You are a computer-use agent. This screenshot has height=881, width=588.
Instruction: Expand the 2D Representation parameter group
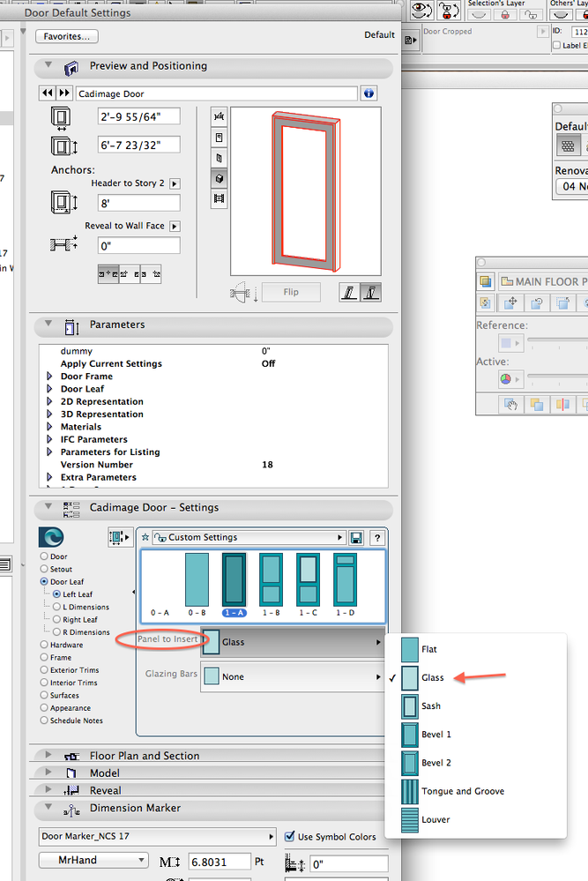pos(49,401)
